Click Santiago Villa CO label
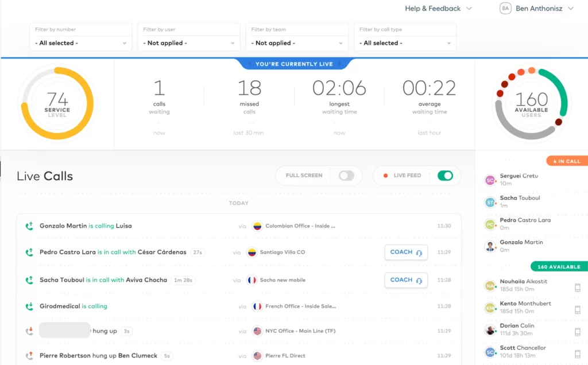This screenshot has height=365, width=588. pos(283,252)
